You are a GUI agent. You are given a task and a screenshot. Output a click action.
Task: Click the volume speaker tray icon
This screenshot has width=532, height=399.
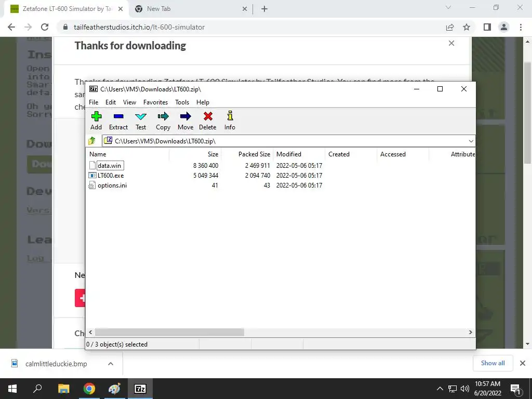tap(465, 389)
